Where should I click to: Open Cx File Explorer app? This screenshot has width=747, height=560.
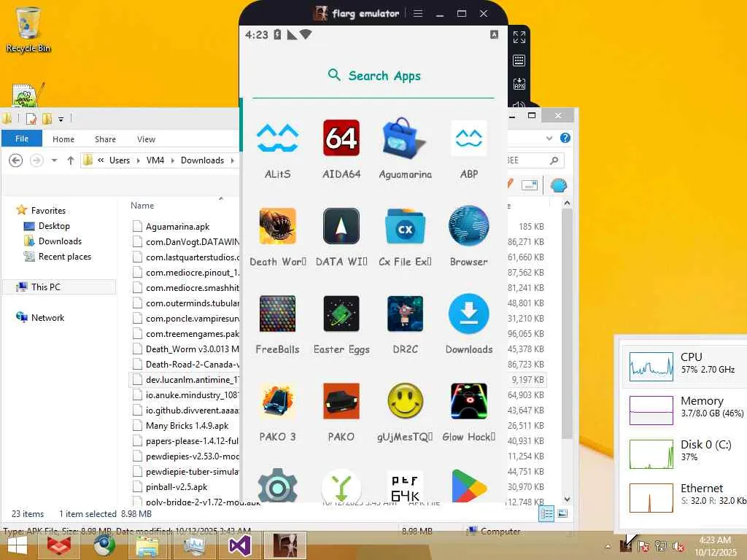[x=405, y=227]
